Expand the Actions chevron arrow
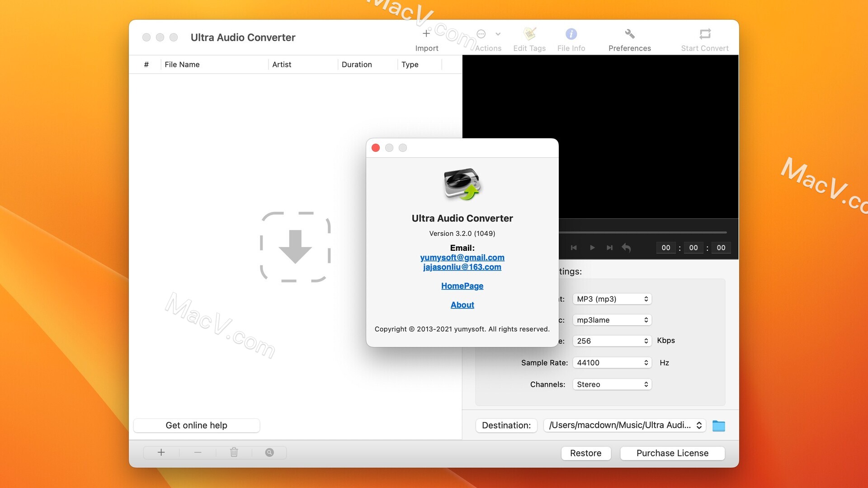 498,34
